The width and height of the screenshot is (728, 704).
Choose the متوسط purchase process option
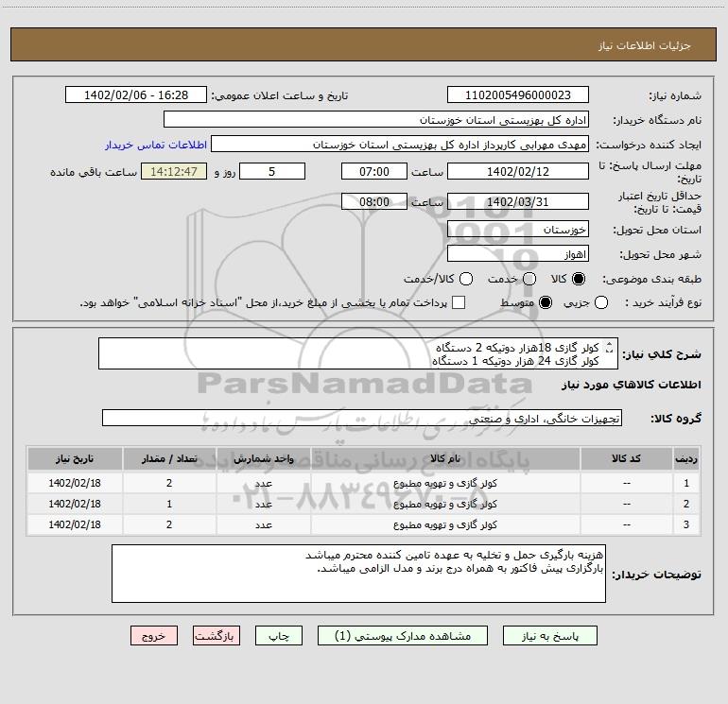(x=546, y=302)
